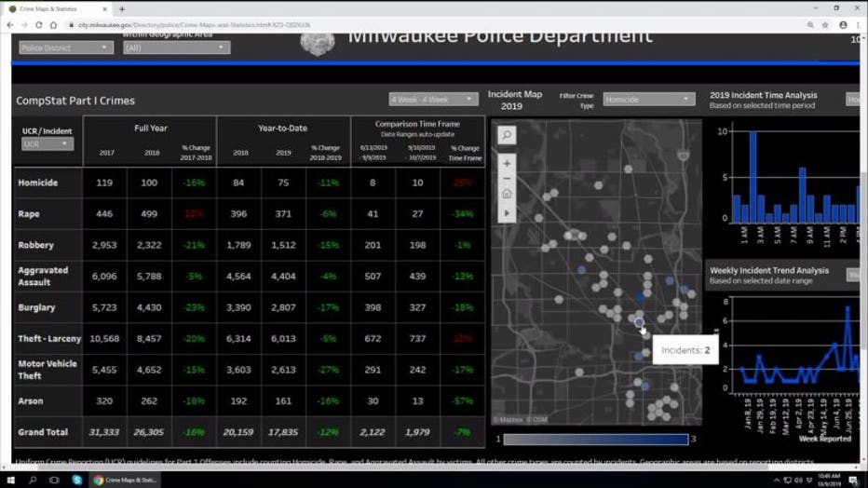Click Motor Vehicle Theft value 2,613
The height and width of the screenshot is (488, 868).
tap(283, 370)
